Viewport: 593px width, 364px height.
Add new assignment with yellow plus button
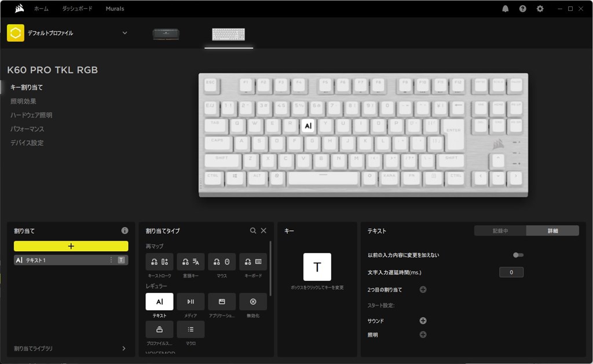pos(71,246)
